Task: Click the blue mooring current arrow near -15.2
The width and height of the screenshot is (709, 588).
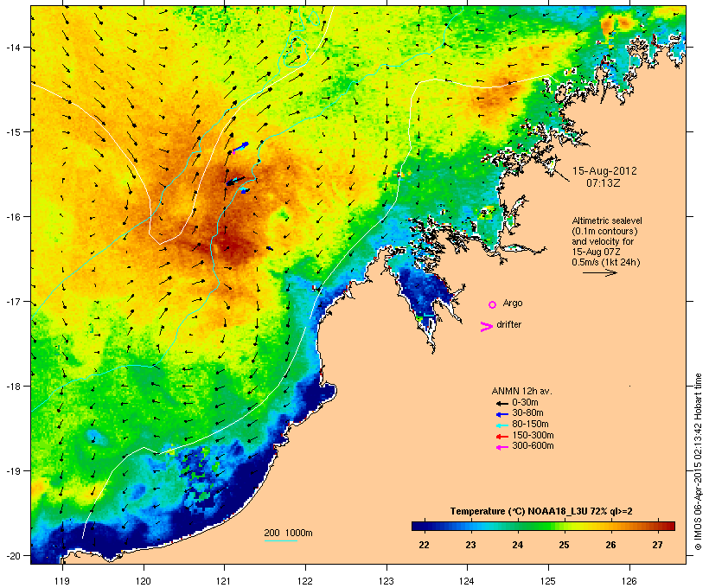Action: [x=240, y=148]
